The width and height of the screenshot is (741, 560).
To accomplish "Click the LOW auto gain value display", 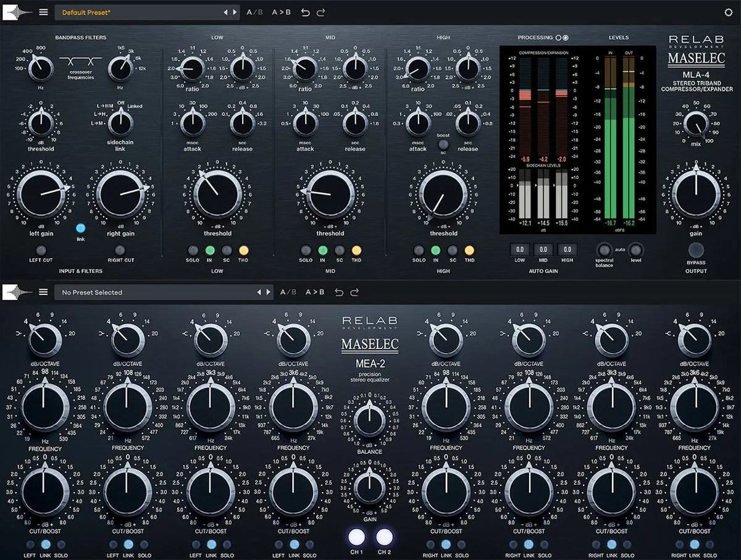I will click(519, 250).
